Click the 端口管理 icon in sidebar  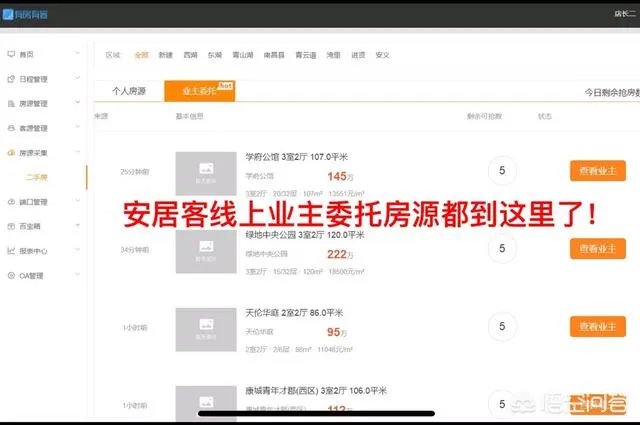tap(11, 202)
